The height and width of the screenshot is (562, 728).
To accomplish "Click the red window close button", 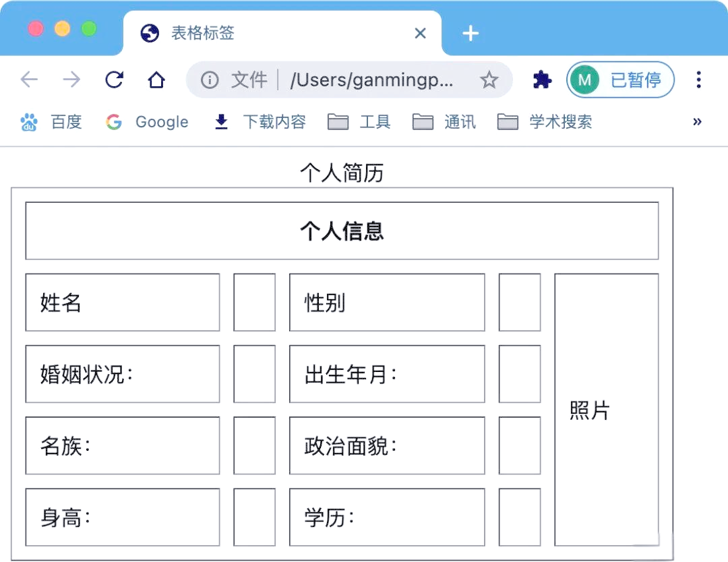I will (36, 29).
